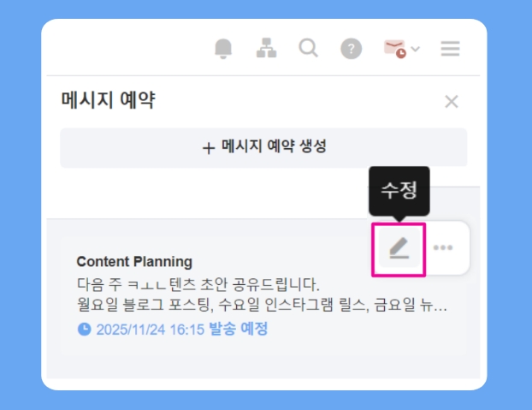Click the 메시지 예약 생성 button
This screenshot has height=410, width=532.
tap(263, 147)
